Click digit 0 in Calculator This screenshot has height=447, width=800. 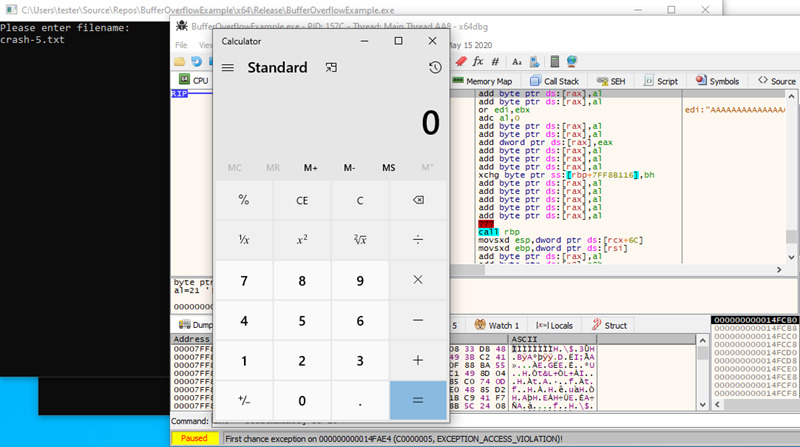pos(302,401)
